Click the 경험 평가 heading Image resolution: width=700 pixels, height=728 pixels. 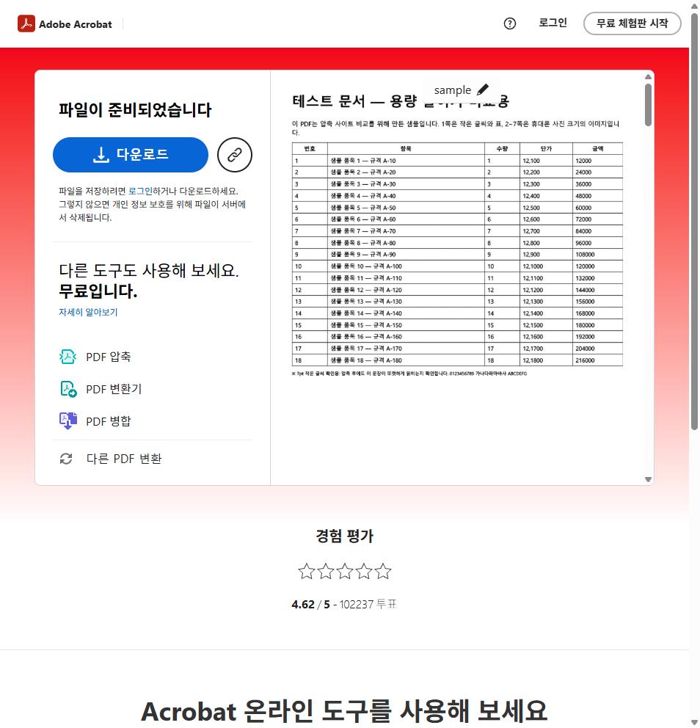point(344,536)
